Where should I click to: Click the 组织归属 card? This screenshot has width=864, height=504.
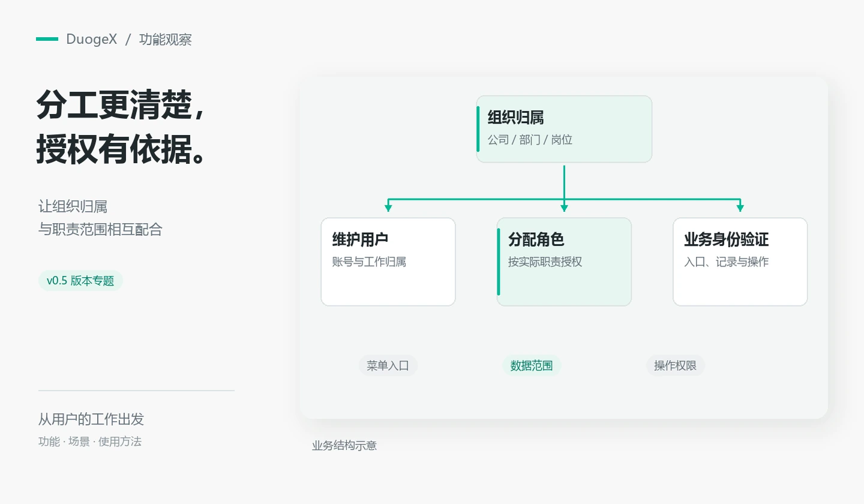tap(564, 129)
